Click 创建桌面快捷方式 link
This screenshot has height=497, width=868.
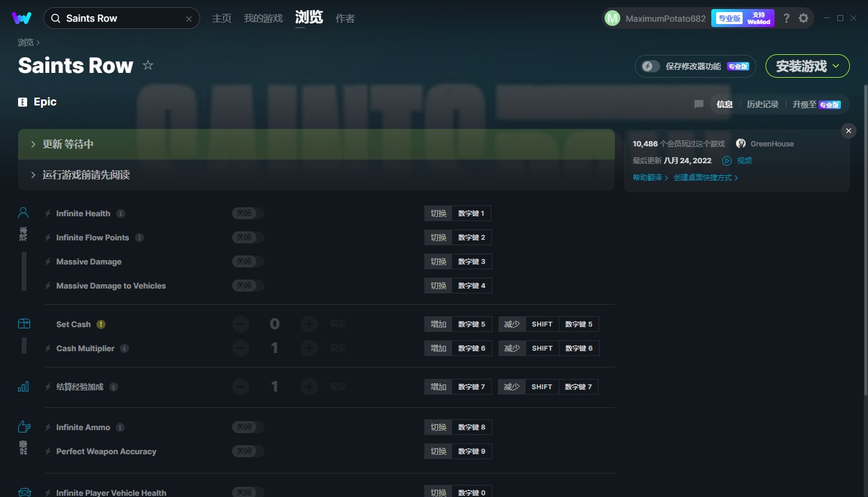click(x=706, y=178)
